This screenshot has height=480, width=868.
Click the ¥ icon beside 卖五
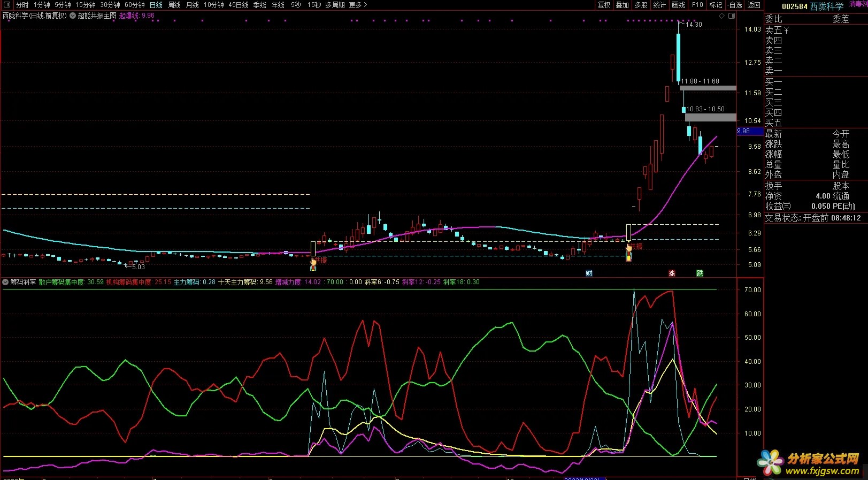786,30
